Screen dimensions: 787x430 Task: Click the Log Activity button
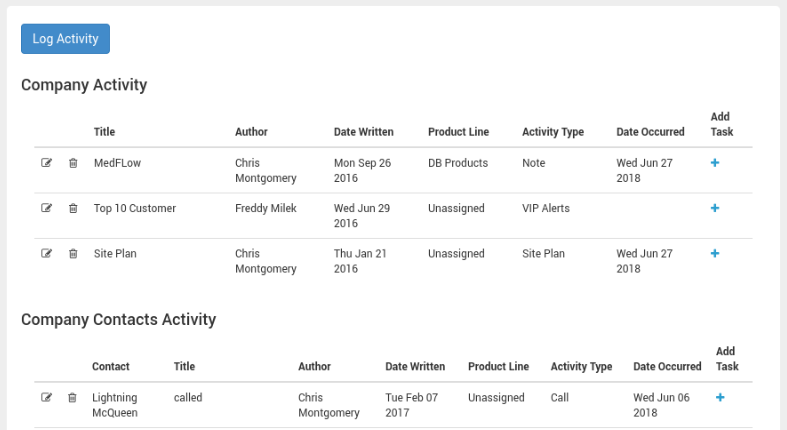click(x=65, y=39)
